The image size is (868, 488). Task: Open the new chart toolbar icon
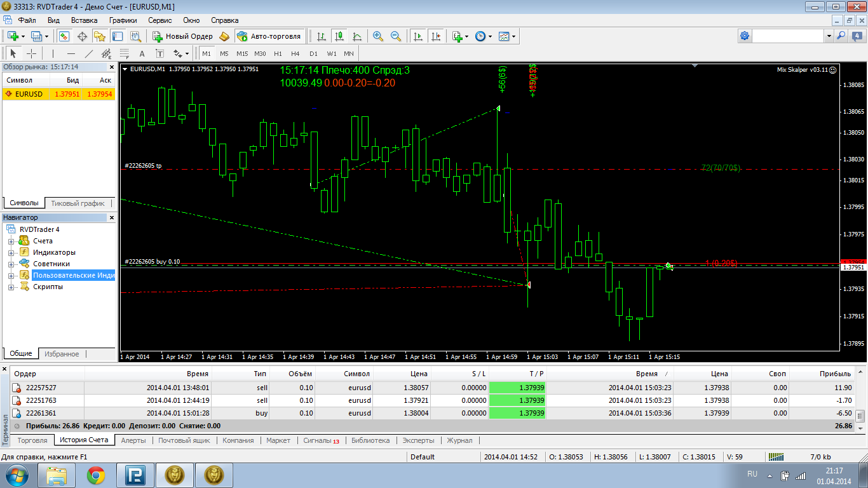[x=13, y=36]
